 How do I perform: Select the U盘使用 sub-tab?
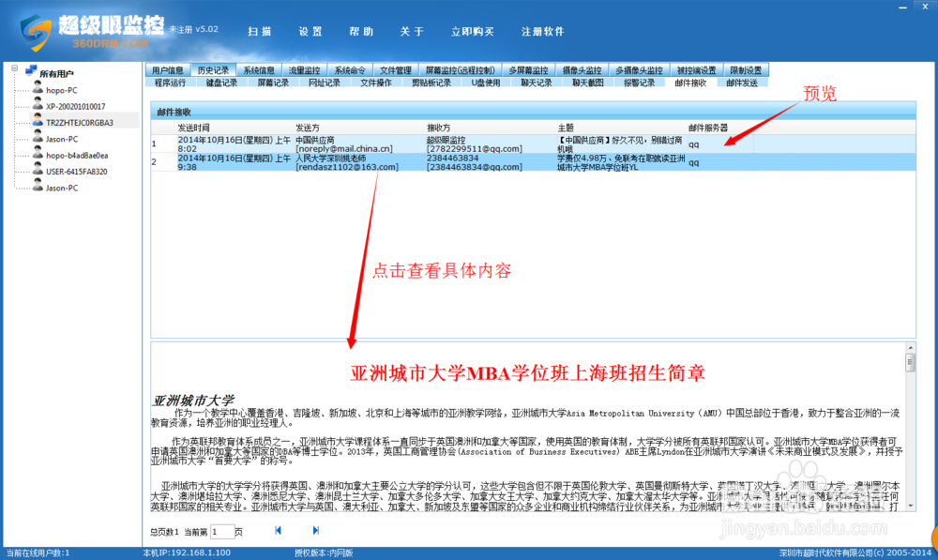(486, 83)
